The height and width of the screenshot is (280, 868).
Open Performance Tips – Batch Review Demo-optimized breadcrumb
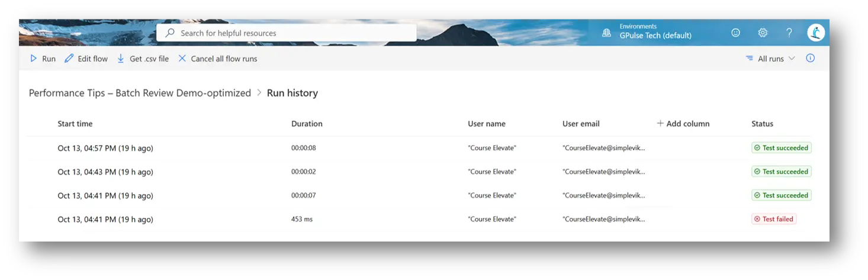click(x=140, y=93)
